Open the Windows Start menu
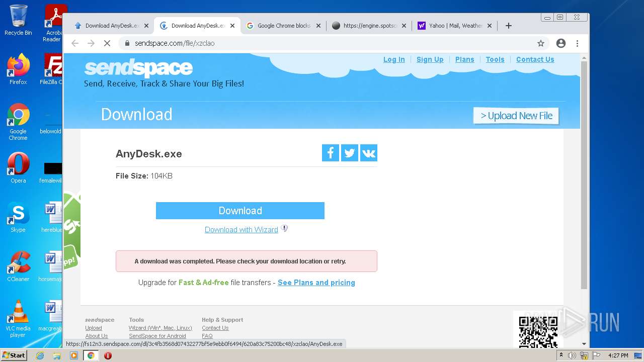The height and width of the screenshot is (362, 644). 14,355
